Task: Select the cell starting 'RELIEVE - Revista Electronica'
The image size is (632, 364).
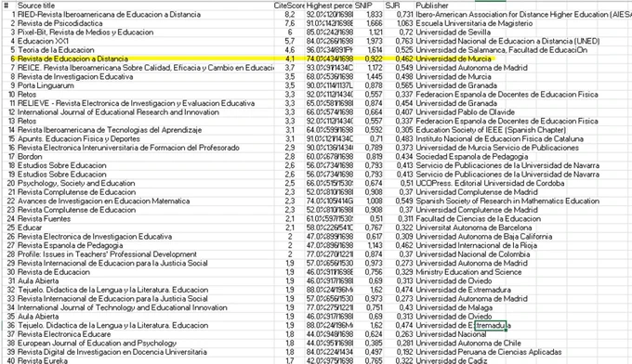Action: [136, 103]
